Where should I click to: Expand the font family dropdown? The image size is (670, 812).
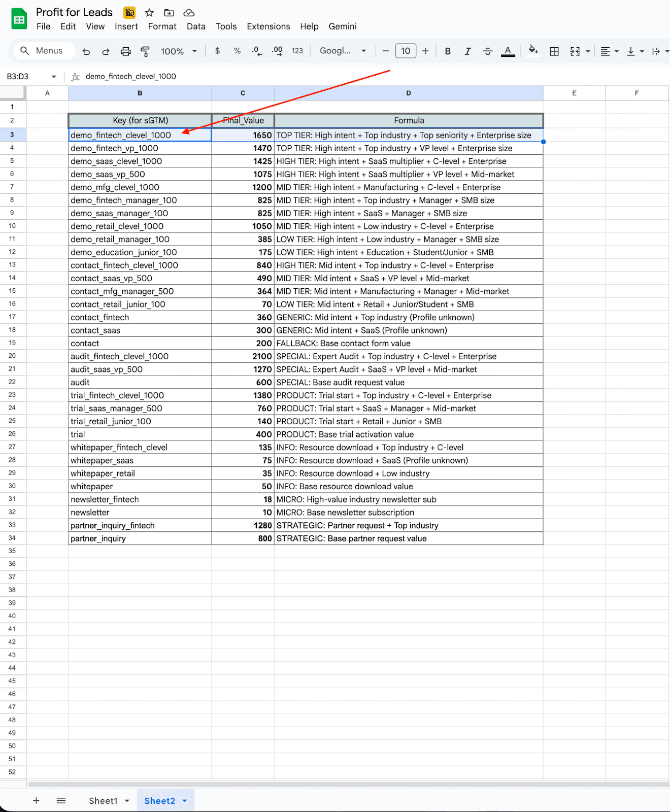point(343,51)
